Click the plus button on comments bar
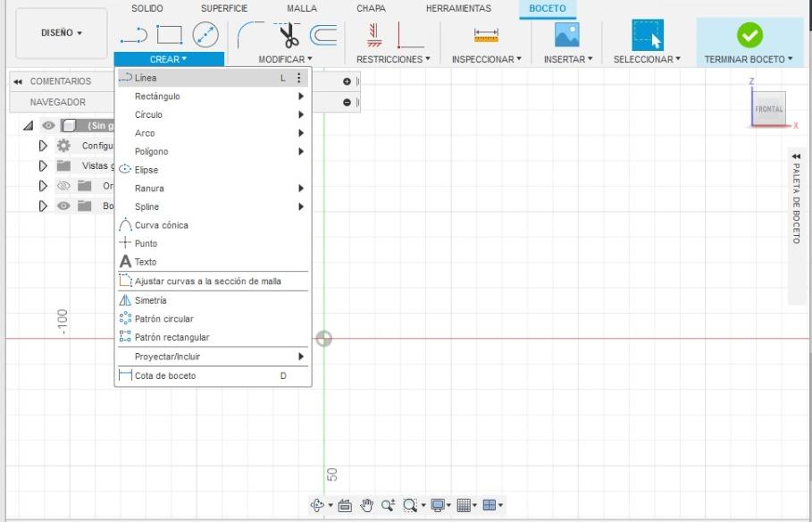Screen dimensions: 812x522 point(347,81)
